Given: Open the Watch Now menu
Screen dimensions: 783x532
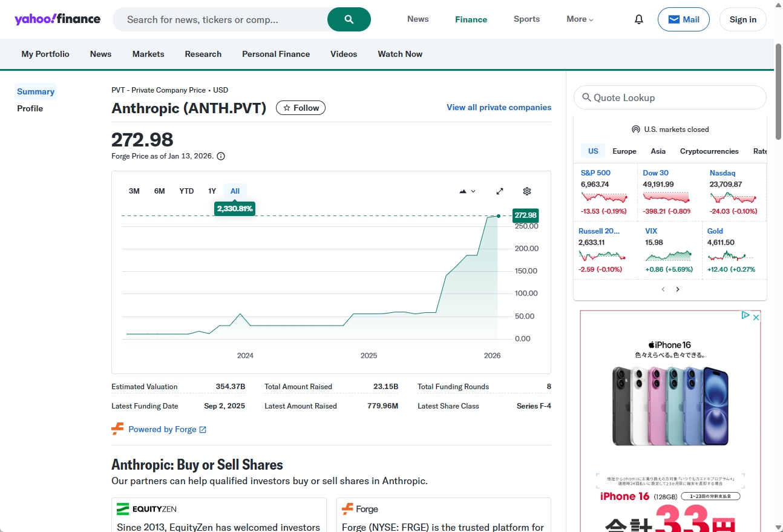Looking at the screenshot, I should pyautogui.click(x=400, y=54).
